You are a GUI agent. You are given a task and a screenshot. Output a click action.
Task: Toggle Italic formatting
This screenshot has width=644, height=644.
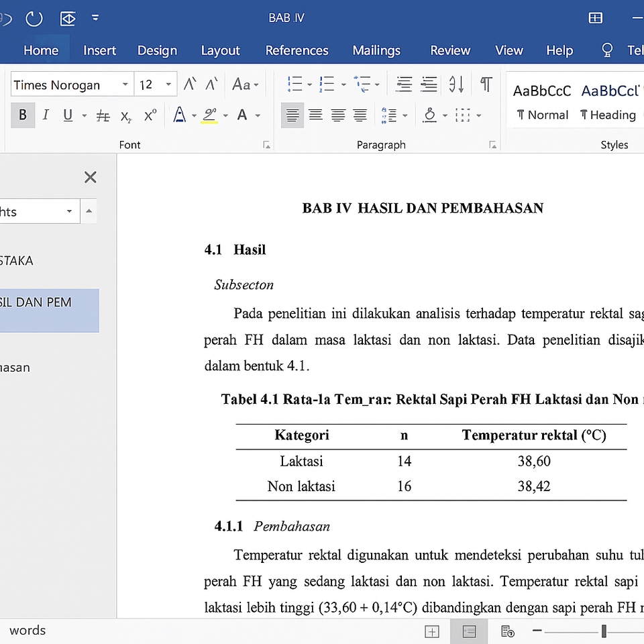tap(46, 115)
